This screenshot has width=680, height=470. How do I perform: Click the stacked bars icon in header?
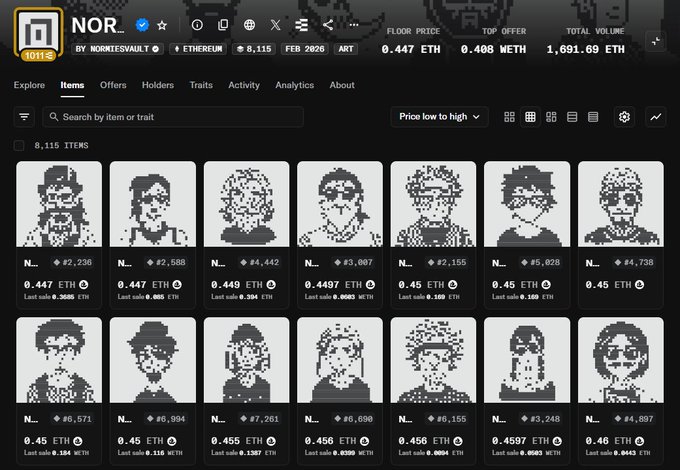click(x=302, y=25)
